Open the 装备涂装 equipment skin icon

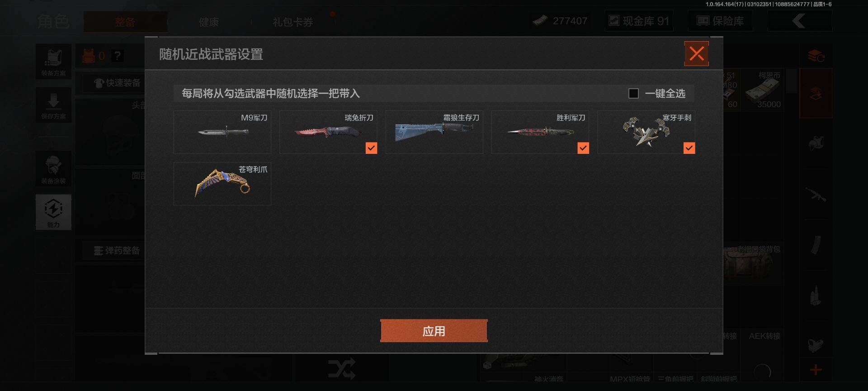click(53, 169)
